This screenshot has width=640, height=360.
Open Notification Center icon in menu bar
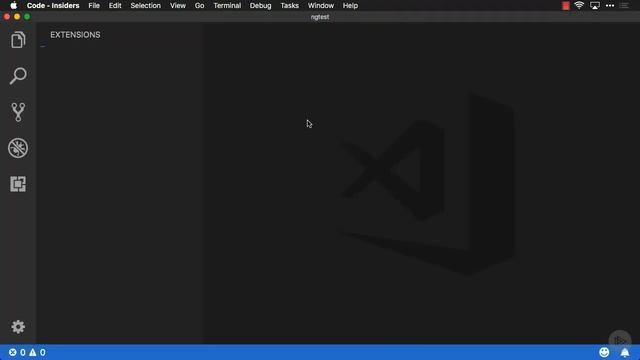624,5
